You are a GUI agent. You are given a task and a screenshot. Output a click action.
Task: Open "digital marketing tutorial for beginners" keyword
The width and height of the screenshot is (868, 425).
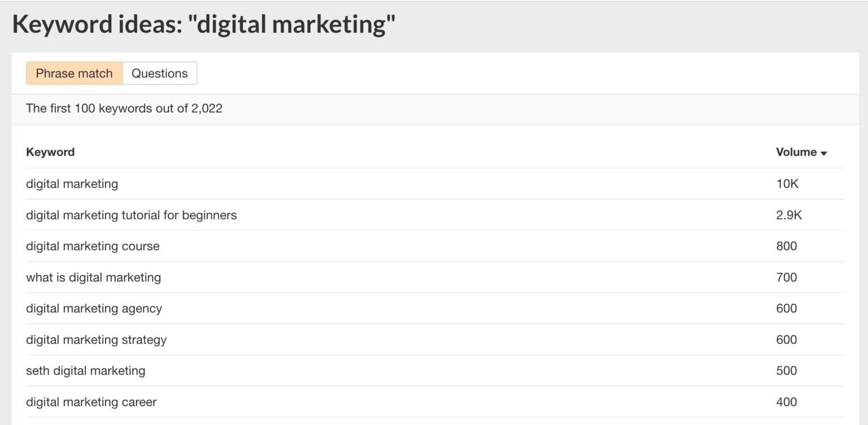click(131, 215)
